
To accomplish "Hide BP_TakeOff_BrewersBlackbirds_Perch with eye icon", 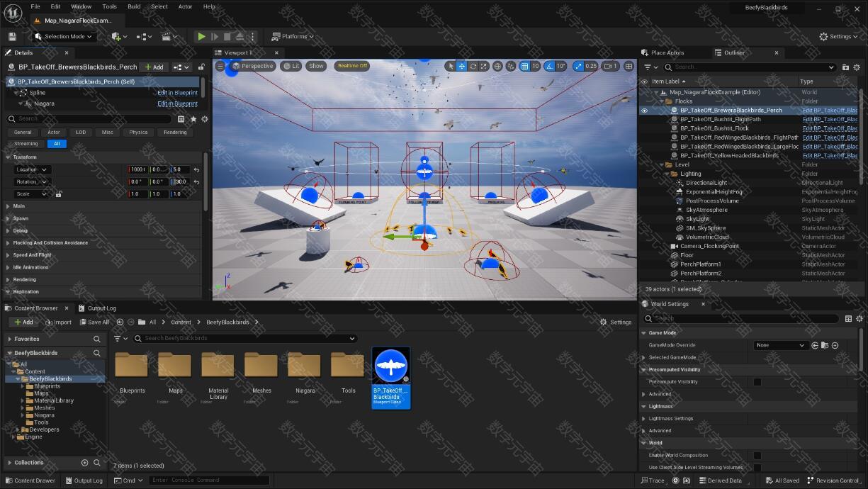I will pyautogui.click(x=644, y=111).
